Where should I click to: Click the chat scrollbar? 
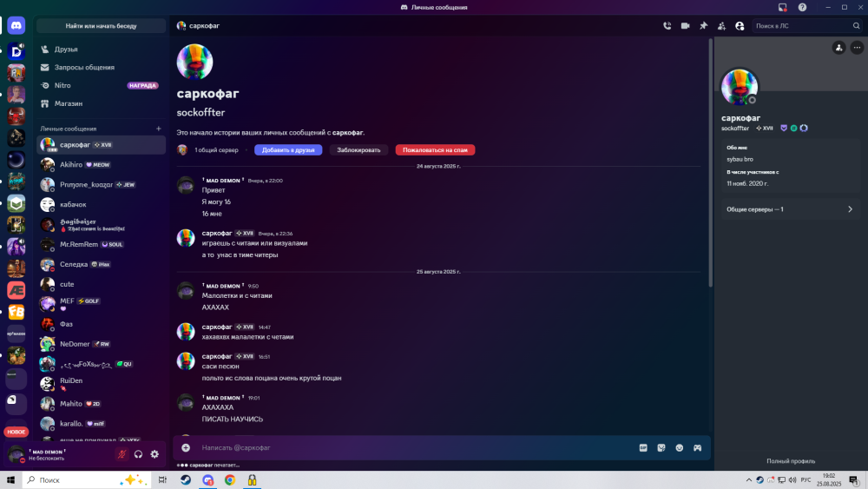point(710,163)
